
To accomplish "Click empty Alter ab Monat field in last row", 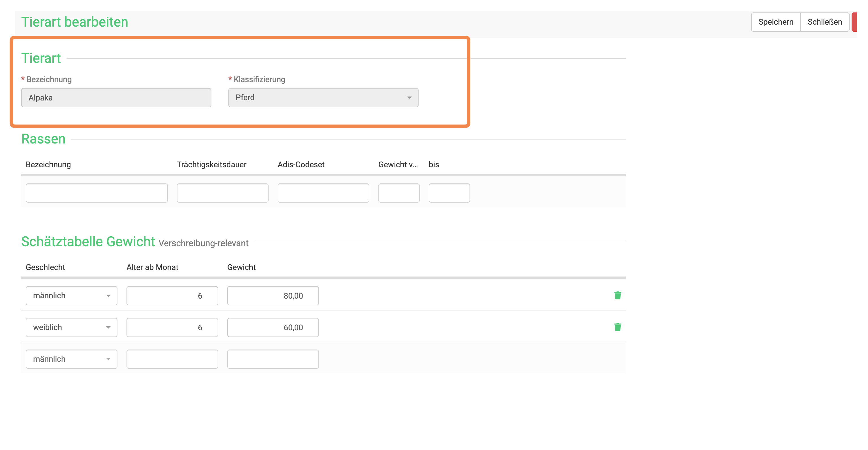I will [172, 359].
